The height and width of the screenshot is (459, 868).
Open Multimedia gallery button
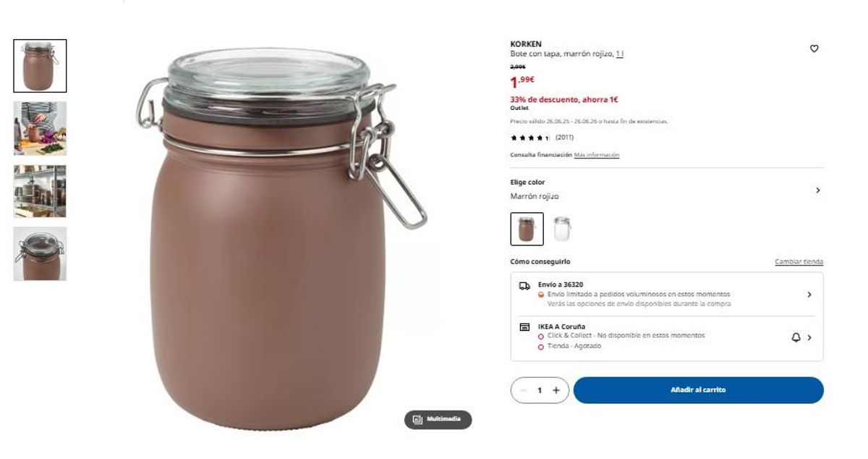coord(438,419)
